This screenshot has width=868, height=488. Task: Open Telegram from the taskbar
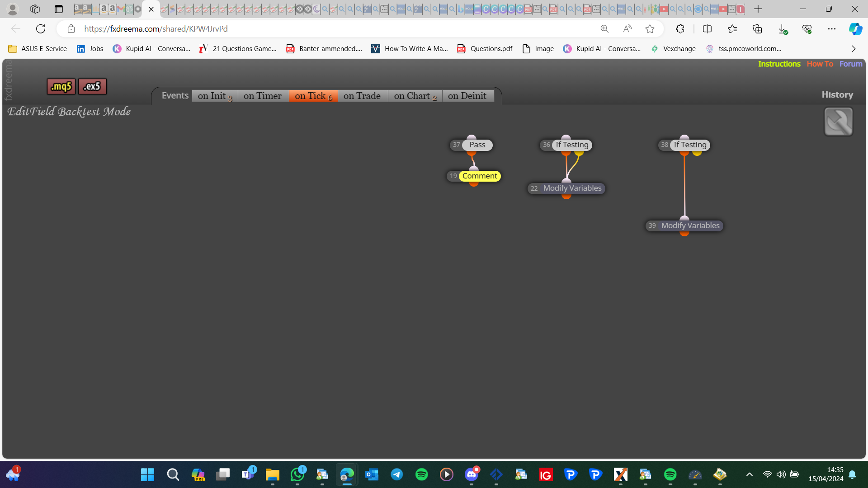[397, 474]
